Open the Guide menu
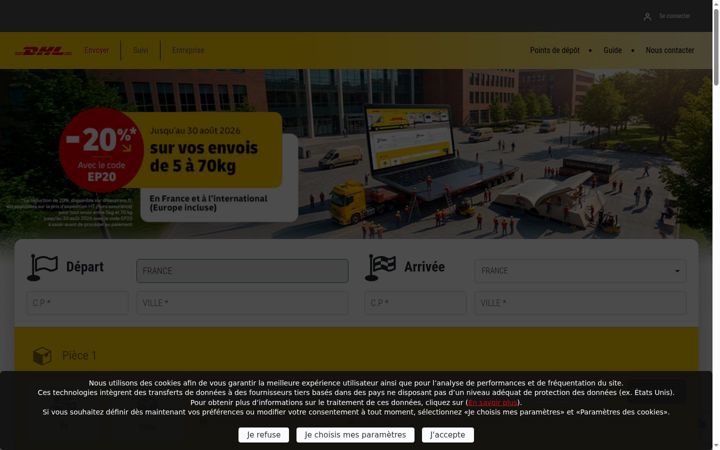Image resolution: width=720 pixels, height=450 pixels. pyautogui.click(x=612, y=51)
